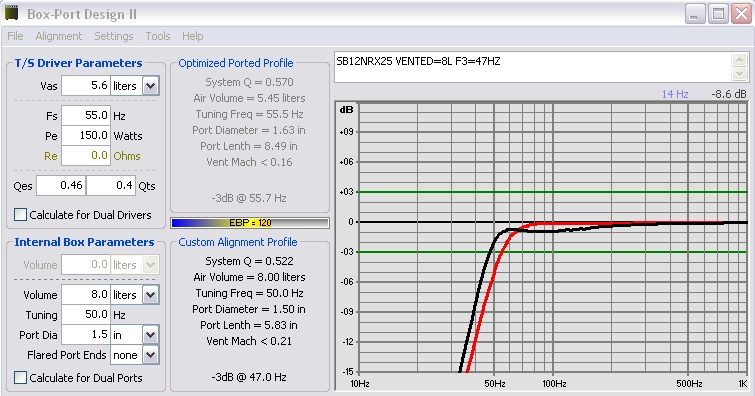
Task: Expand the Port Dia units dropdown
Action: coord(151,335)
